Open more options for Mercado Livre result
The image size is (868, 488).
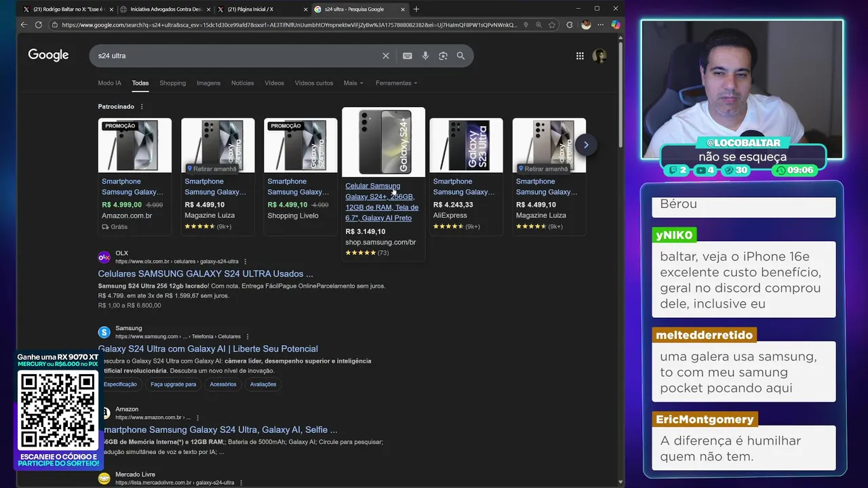[241, 483]
